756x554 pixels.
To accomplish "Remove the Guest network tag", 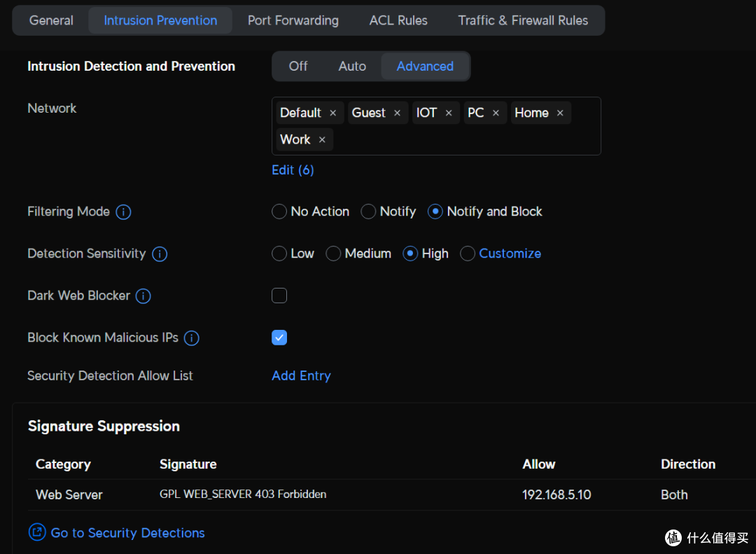I will (398, 113).
